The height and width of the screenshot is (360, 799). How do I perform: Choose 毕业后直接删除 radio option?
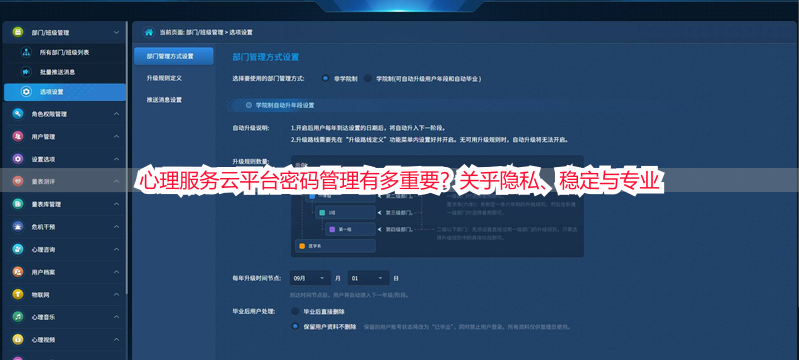pyautogui.click(x=295, y=311)
